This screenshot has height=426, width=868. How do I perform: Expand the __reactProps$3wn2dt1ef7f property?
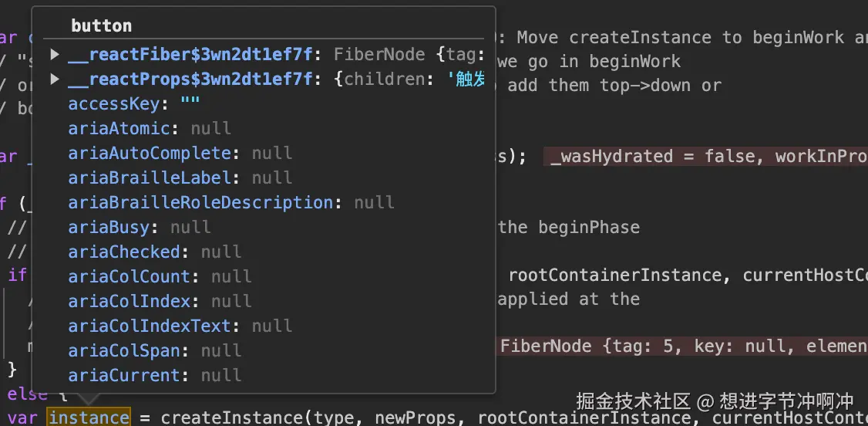pyautogui.click(x=55, y=79)
